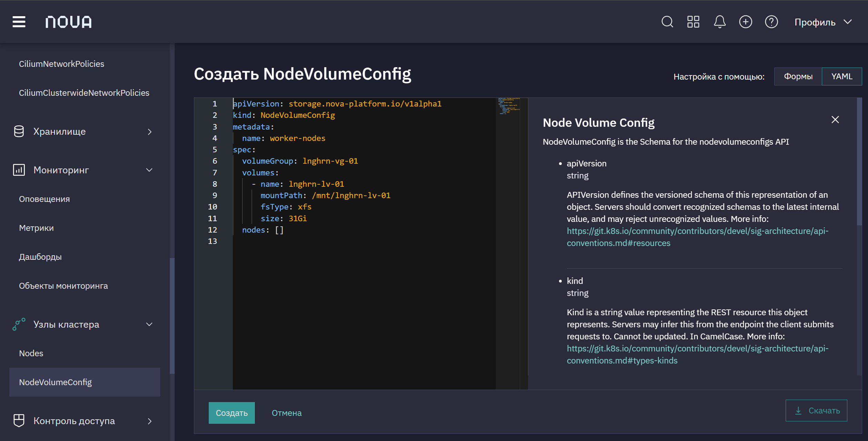Viewport: 868px width, 441px height.
Task: Click the Мониторинг chart icon
Action: point(19,170)
